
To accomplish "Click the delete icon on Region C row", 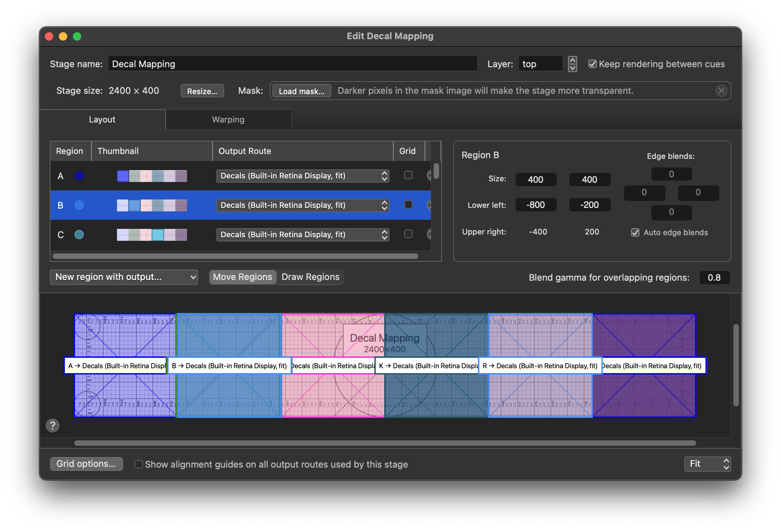I will click(x=429, y=234).
